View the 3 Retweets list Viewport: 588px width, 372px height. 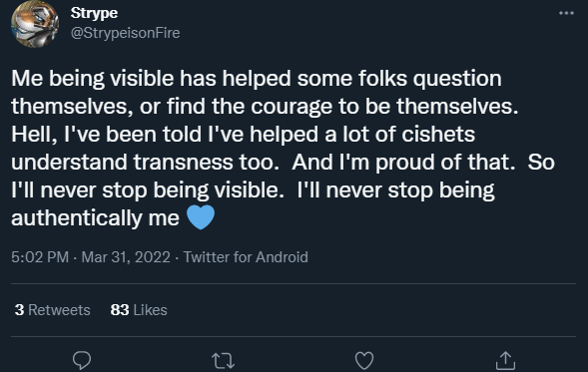[x=53, y=310]
